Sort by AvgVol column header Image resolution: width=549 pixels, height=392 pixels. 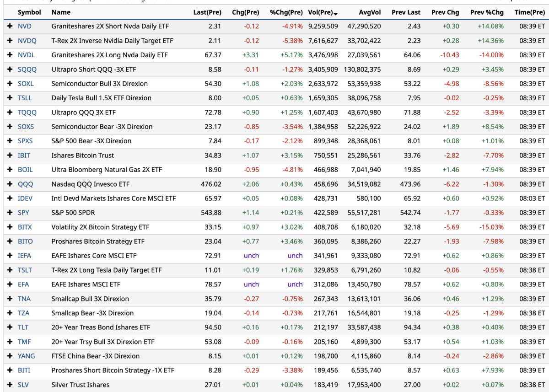click(370, 12)
